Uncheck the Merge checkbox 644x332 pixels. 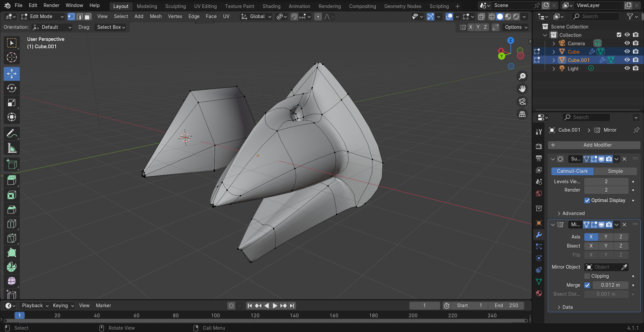587,285
